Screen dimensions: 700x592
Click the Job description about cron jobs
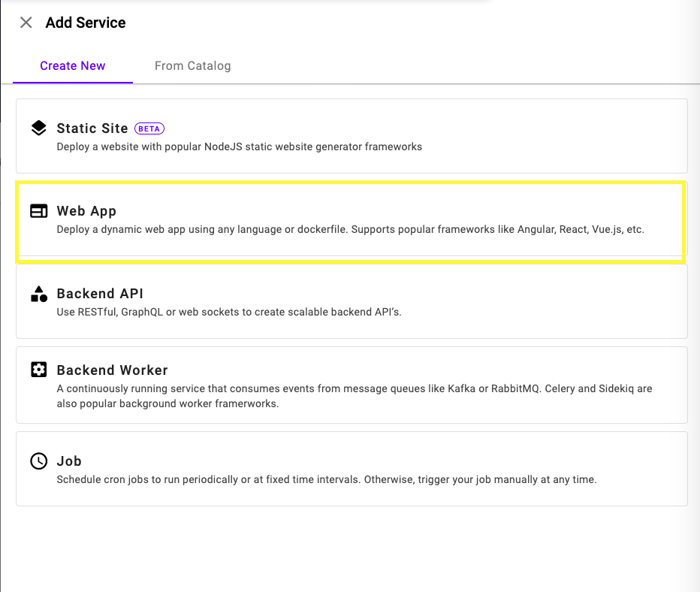click(x=326, y=479)
